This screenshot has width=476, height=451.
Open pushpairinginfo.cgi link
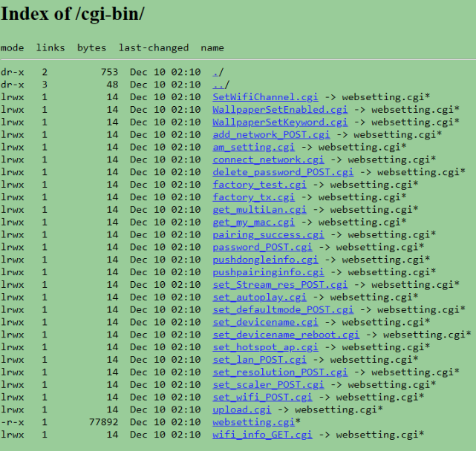pyautogui.click(x=268, y=272)
